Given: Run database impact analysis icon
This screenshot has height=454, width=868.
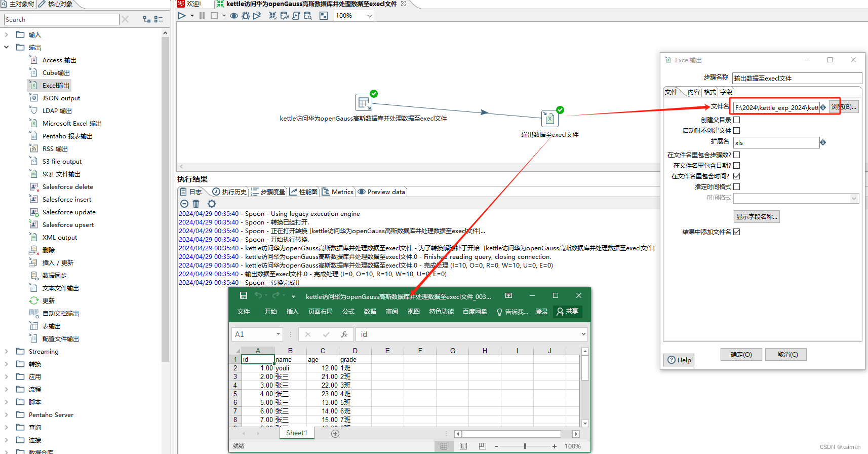Looking at the screenshot, I should point(285,16).
